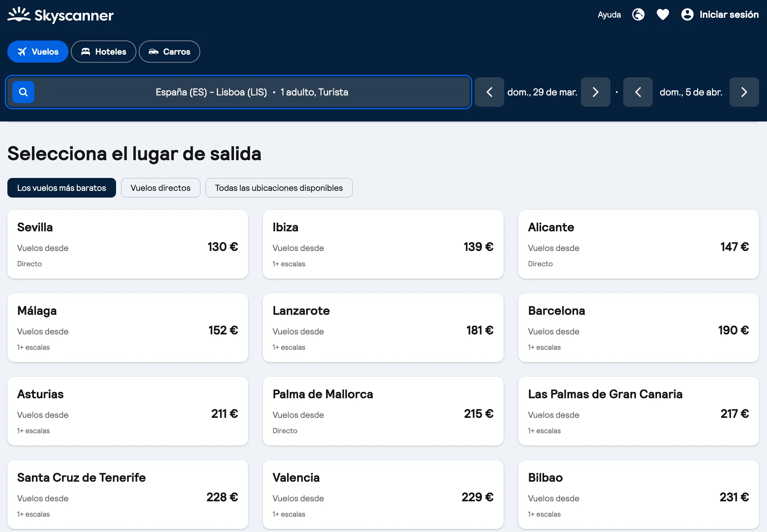Open the Vuelos tab
767x532 pixels.
click(38, 51)
